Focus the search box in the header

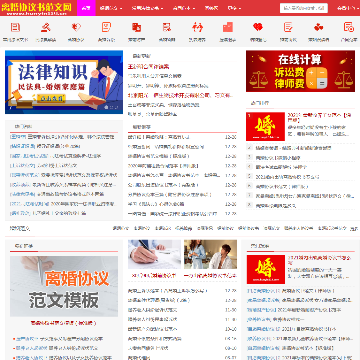304,8
